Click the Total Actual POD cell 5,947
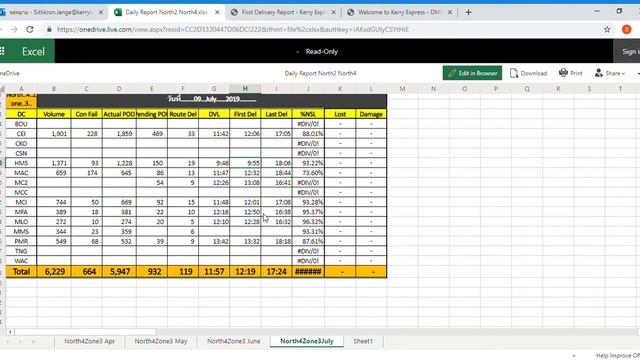This screenshot has height=360, width=640. [119, 271]
